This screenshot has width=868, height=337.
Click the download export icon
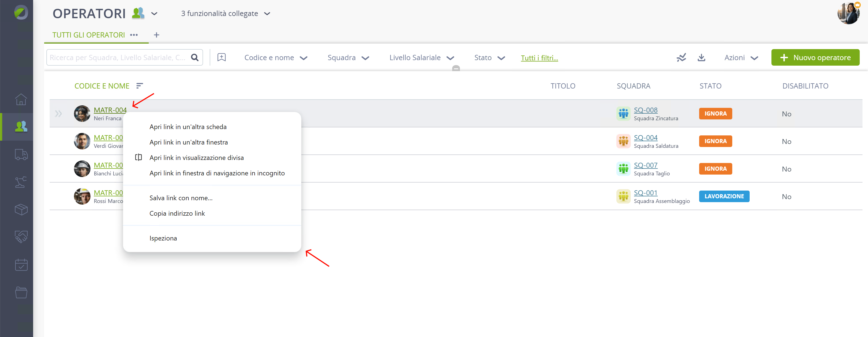[701, 58]
